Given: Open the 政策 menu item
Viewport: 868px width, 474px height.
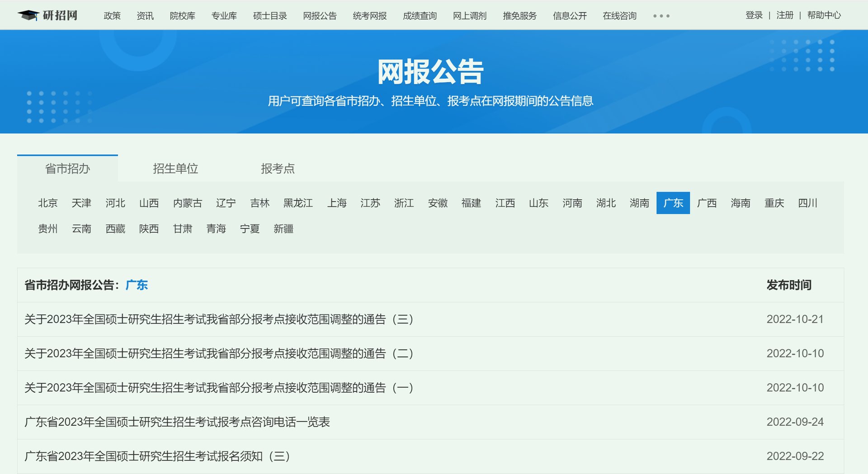Looking at the screenshot, I should click(x=112, y=16).
